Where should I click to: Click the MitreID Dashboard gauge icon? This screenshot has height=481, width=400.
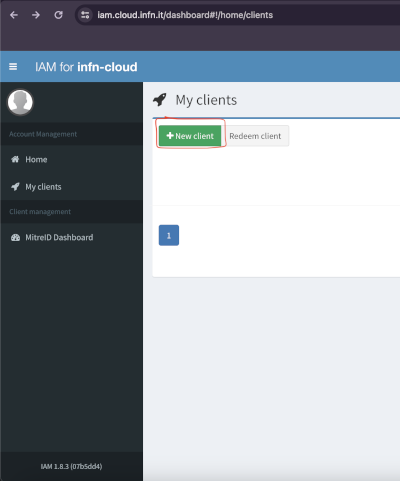pos(15,238)
